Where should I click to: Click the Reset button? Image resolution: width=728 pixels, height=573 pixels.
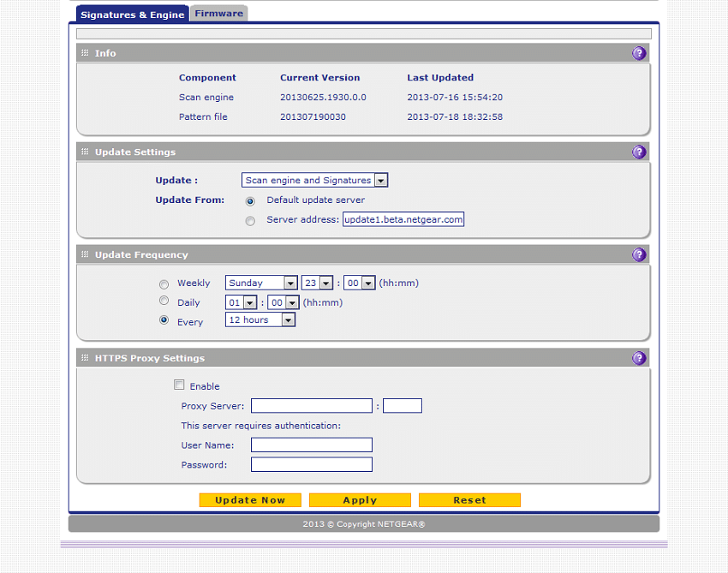coord(469,500)
